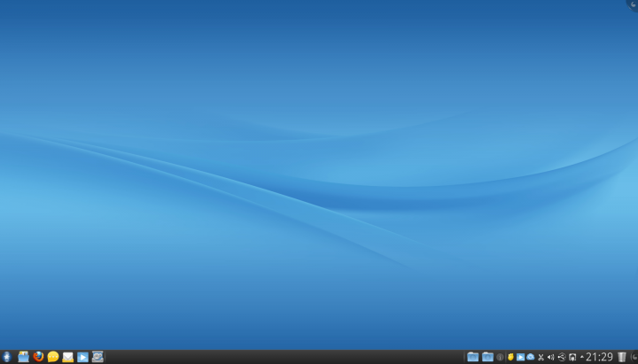Open the volume control speaker icon
The height and width of the screenshot is (364, 638).
551,357
